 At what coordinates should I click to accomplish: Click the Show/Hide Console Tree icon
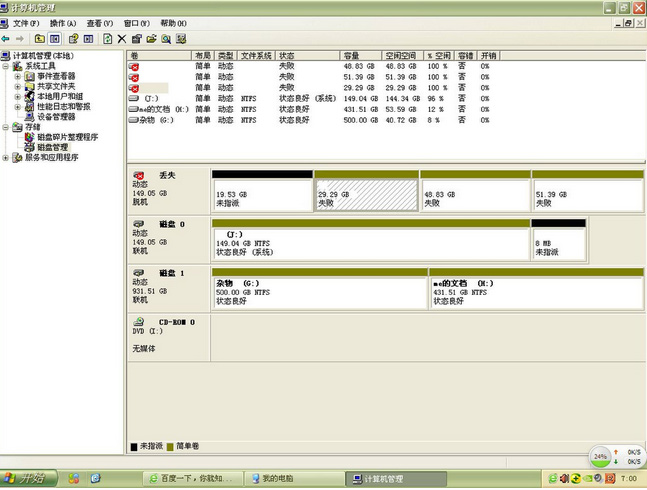coord(56,39)
